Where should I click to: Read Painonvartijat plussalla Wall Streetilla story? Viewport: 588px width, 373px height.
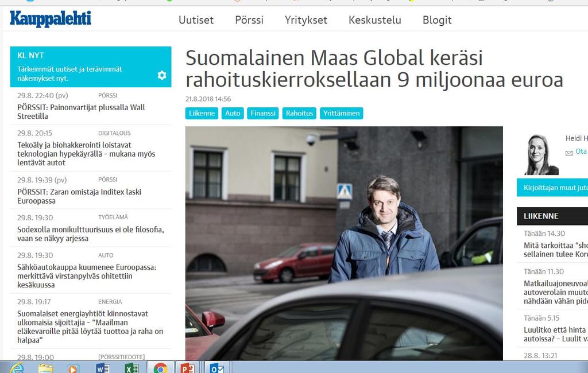81,112
